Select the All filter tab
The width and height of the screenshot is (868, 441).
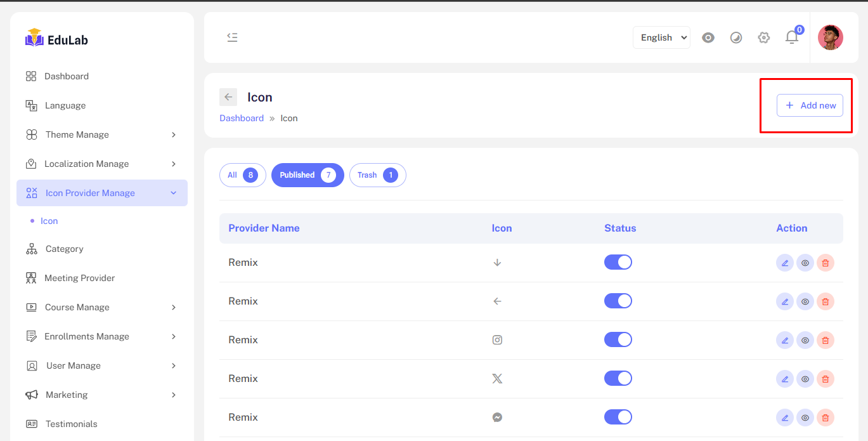coord(242,175)
